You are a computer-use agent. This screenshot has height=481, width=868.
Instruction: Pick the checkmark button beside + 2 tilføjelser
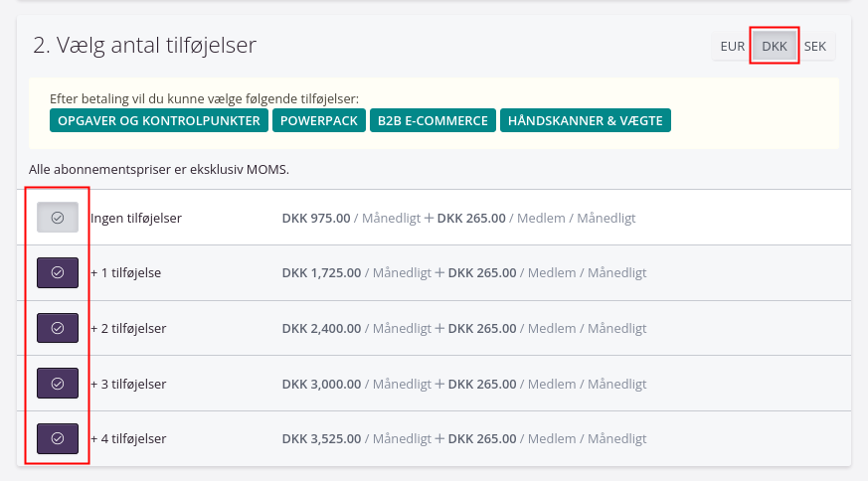tap(58, 328)
